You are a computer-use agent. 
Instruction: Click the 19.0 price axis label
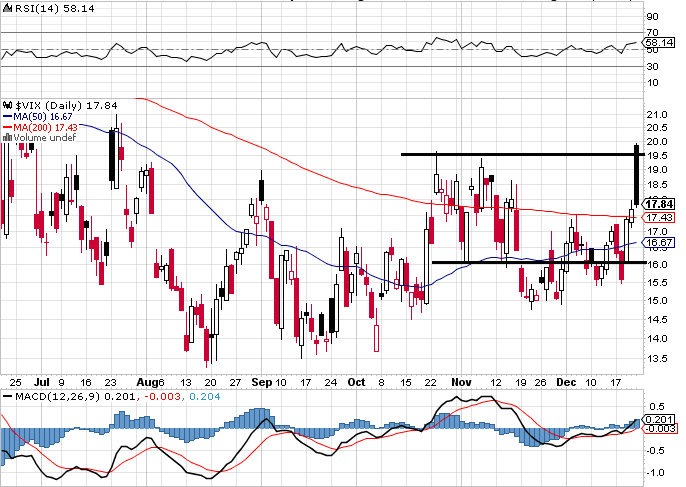point(657,170)
